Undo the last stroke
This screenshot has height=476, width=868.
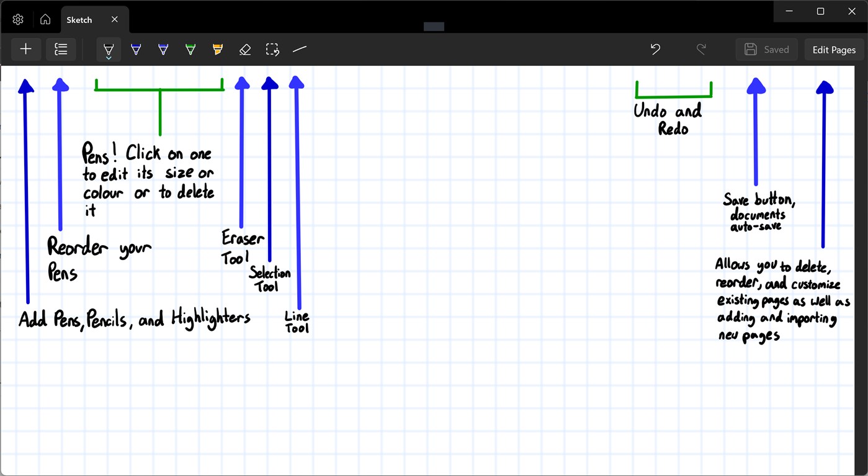pos(655,49)
